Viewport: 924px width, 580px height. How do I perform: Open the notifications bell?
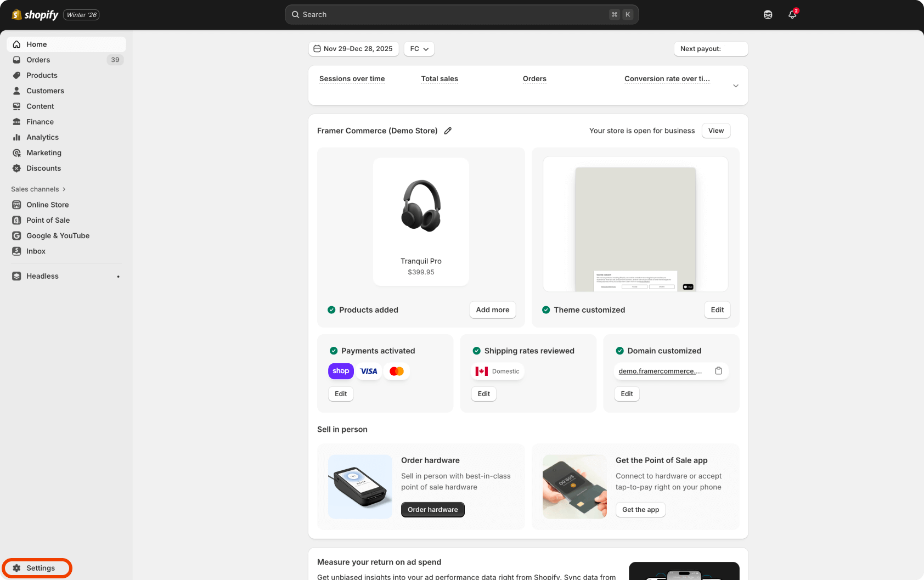click(x=792, y=15)
